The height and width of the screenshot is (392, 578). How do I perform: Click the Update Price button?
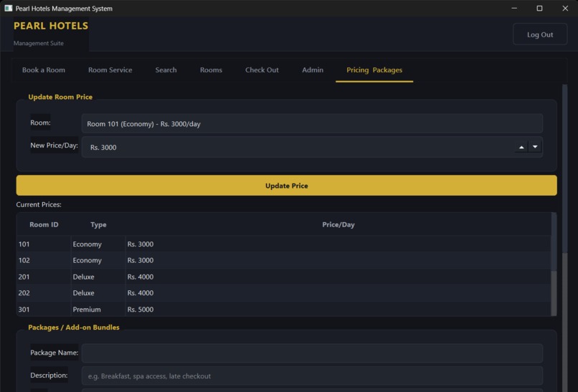click(x=286, y=186)
